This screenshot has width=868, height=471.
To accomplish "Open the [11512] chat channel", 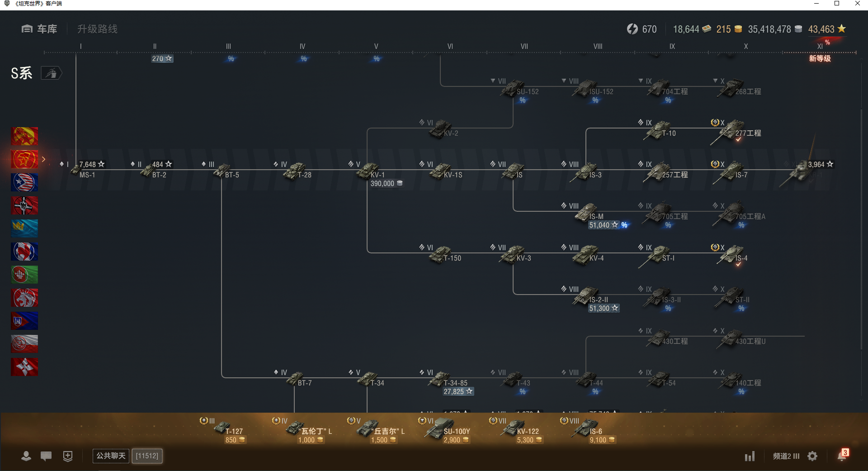I will click(x=147, y=456).
